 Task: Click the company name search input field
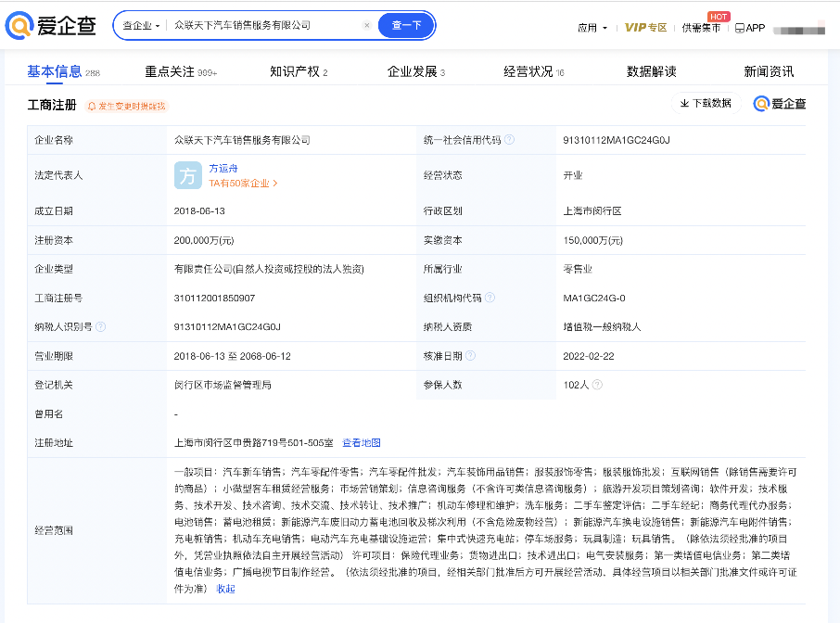click(x=265, y=25)
